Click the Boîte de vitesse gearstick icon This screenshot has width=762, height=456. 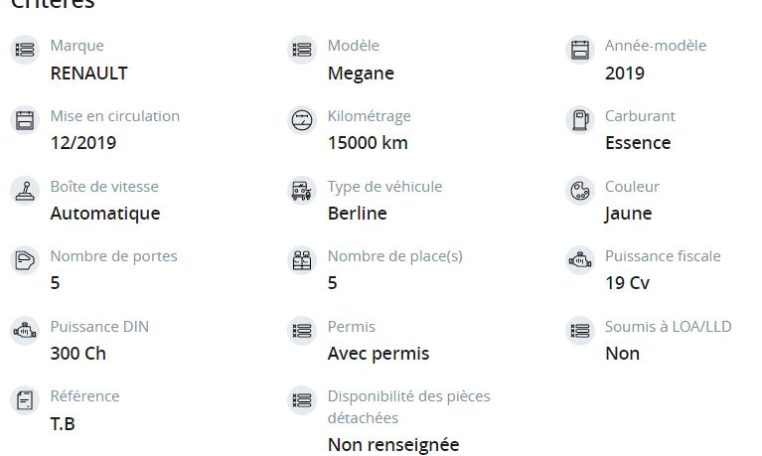click(25, 191)
